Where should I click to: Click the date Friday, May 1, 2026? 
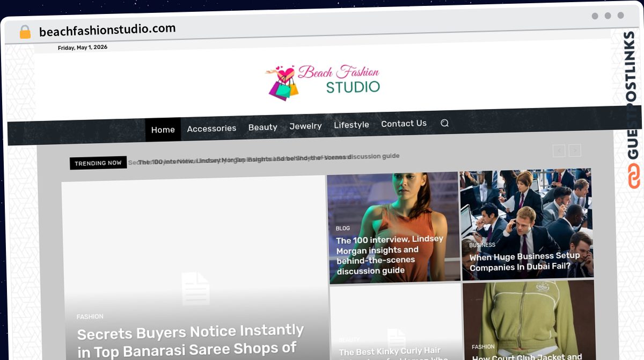tap(83, 48)
